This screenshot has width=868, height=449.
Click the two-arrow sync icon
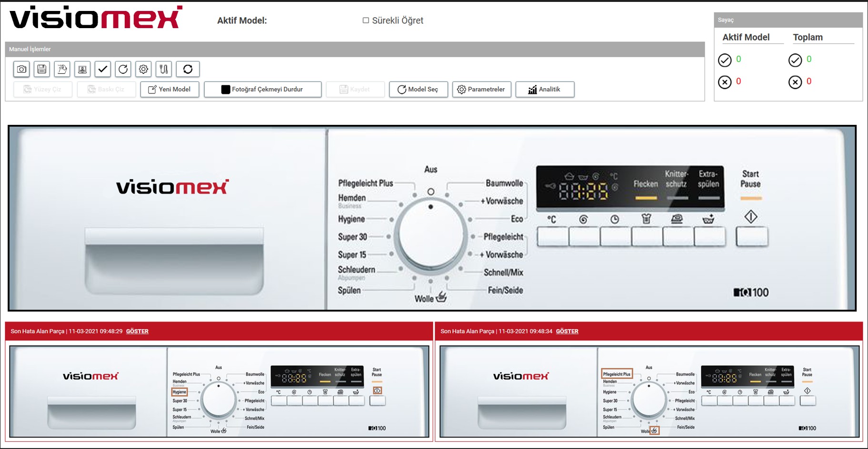click(x=188, y=69)
